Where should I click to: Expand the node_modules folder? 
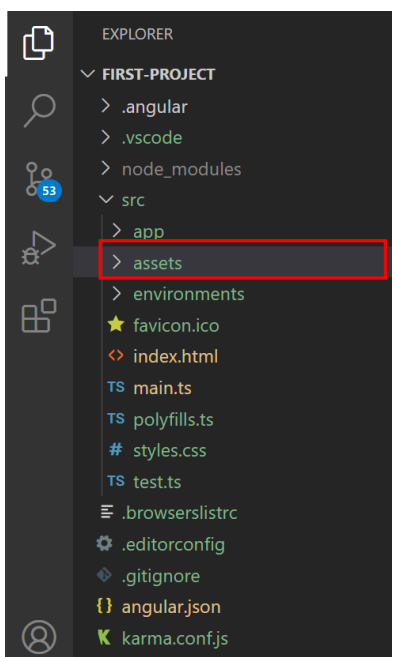tap(233, 169)
